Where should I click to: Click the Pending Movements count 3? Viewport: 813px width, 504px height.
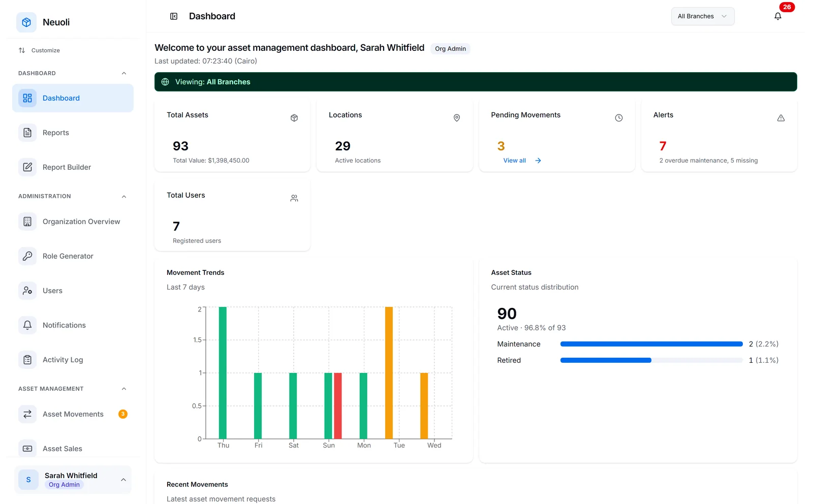[x=501, y=146]
